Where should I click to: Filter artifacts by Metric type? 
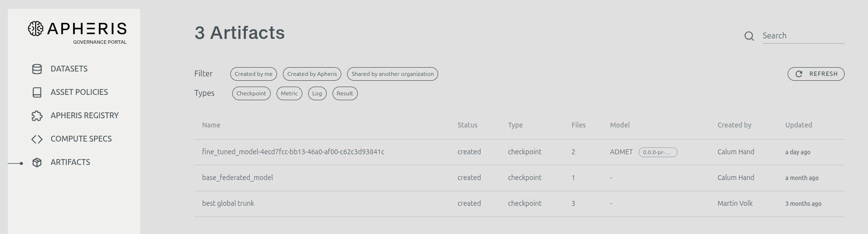pos(289,93)
